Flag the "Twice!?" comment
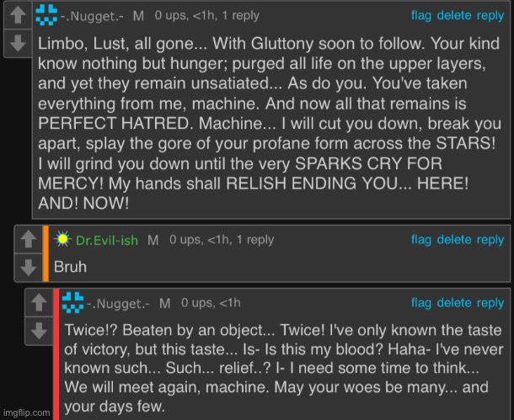This screenshot has width=514, height=420. pos(421,303)
